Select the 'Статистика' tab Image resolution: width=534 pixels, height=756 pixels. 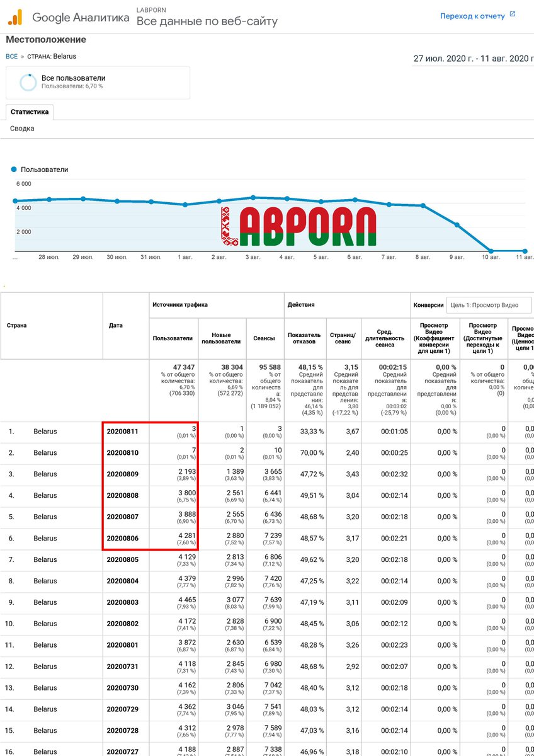tap(30, 112)
